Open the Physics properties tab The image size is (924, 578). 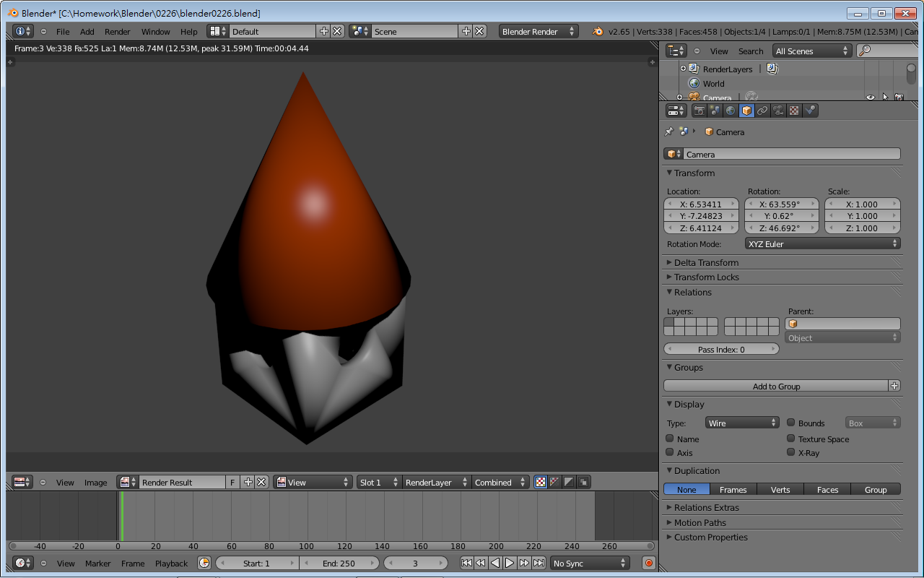click(x=810, y=110)
